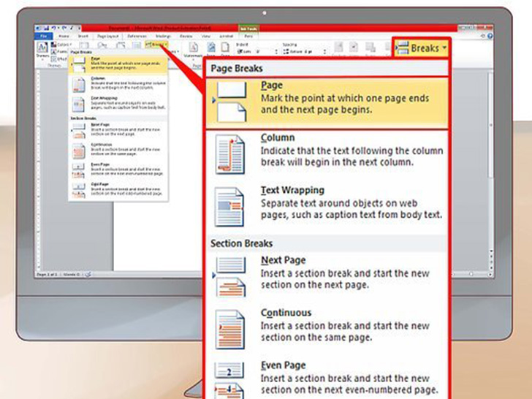Choose the Column break option in the enlarged menu
Image resolution: width=532 pixels, height=399 pixels.
coord(327,154)
